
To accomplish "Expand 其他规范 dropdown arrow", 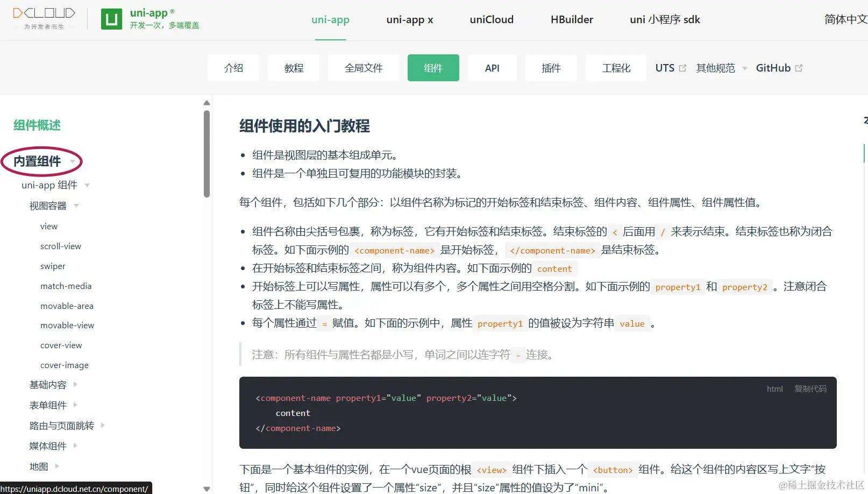I will [x=745, y=68].
